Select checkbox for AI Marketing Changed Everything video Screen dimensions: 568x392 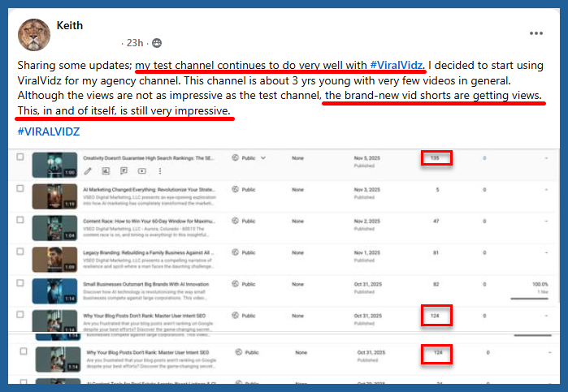click(21, 189)
